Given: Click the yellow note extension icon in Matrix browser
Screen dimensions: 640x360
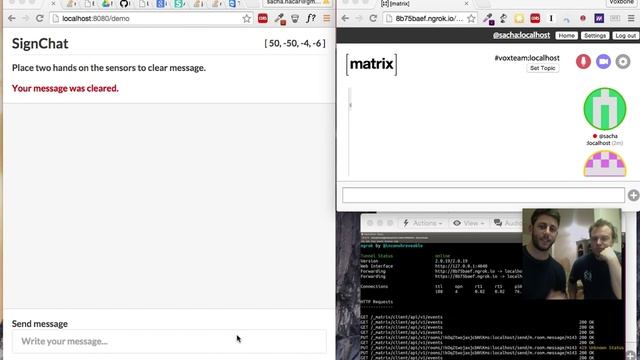Looking at the screenshot, I should click(519, 18).
